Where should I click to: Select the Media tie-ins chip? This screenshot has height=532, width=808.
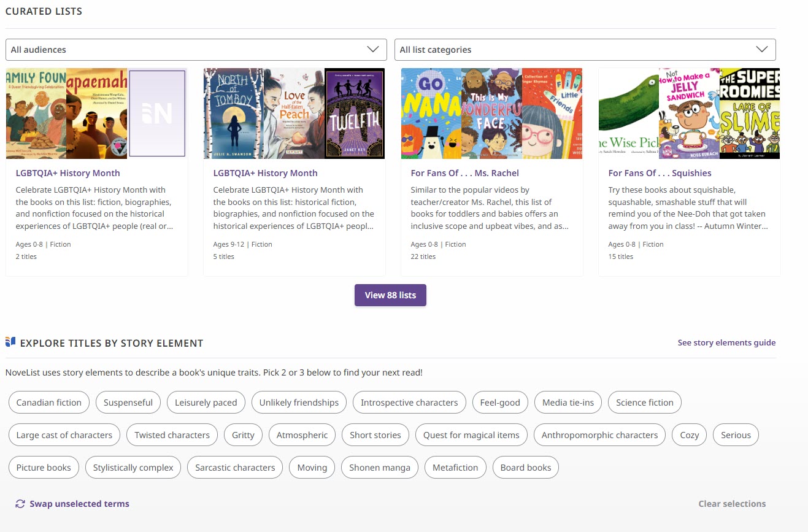pos(568,403)
